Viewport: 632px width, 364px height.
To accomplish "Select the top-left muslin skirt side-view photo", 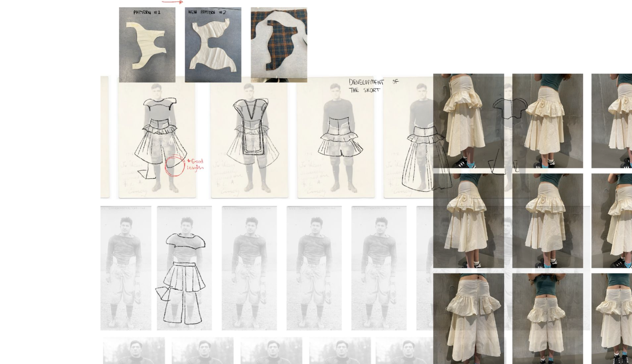I will click(x=468, y=121).
